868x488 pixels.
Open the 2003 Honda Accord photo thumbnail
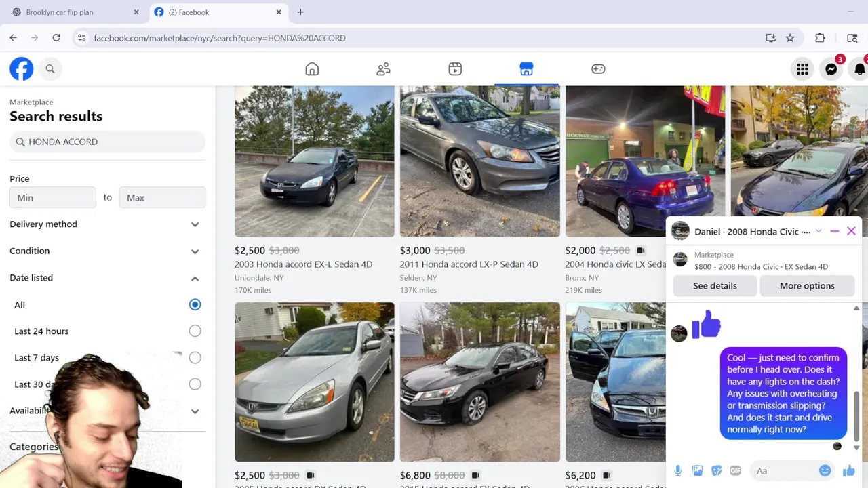(315, 161)
